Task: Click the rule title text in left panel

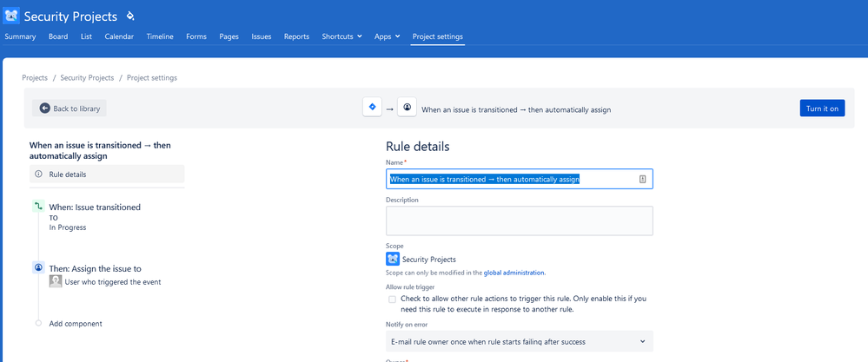Action: coord(100,150)
